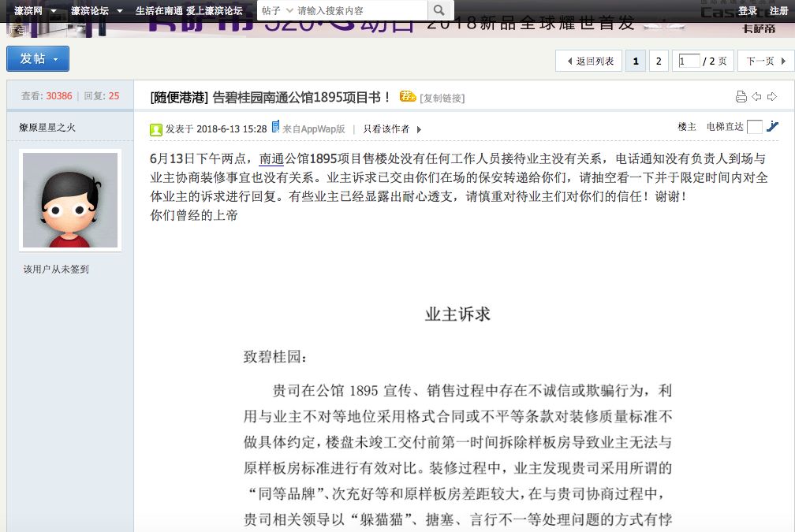The width and height of the screenshot is (795, 532).
Task: Click the / 2 页 total pages text
Action: pos(715,61)
